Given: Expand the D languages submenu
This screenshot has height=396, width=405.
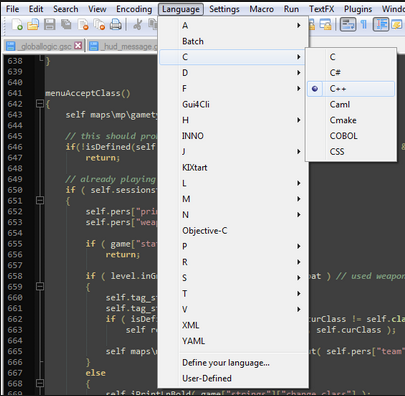Looking at the screenshot, I should tap(233, 73).
